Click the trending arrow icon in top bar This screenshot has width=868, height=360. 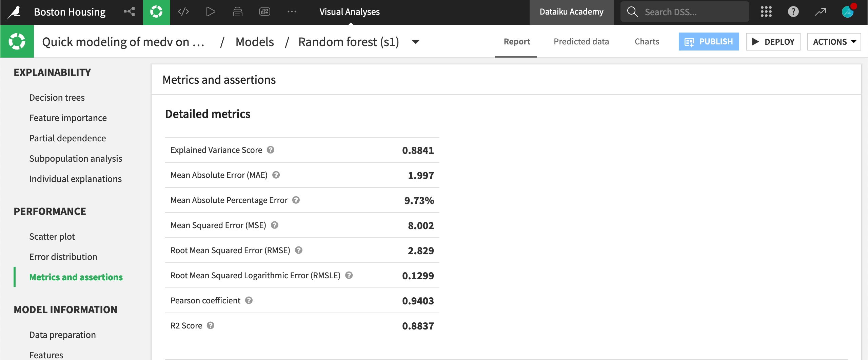820,11
